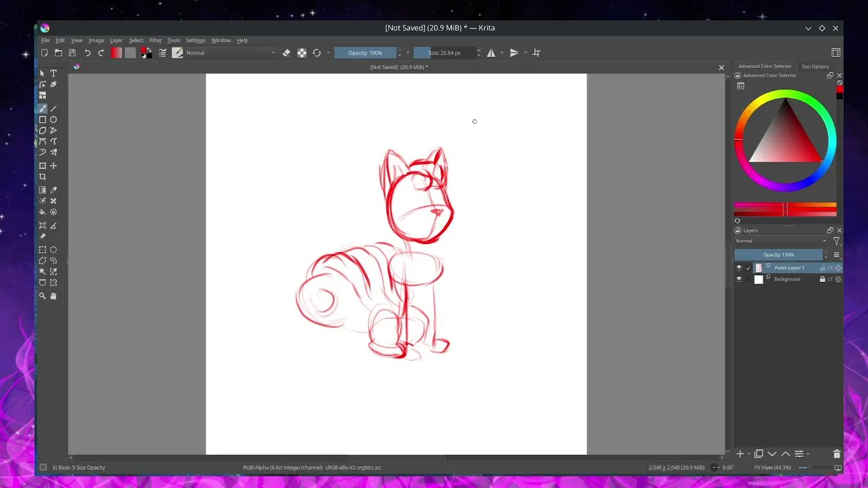Screen dimensions: 868x488
Task: Unlock the Background layer lock icon
Action: [823, 279]
